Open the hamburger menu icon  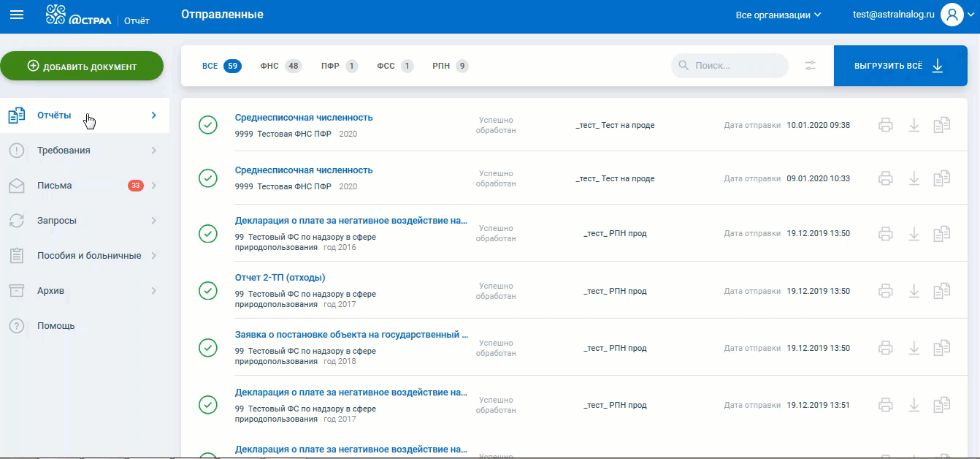(x=16, y=15)
